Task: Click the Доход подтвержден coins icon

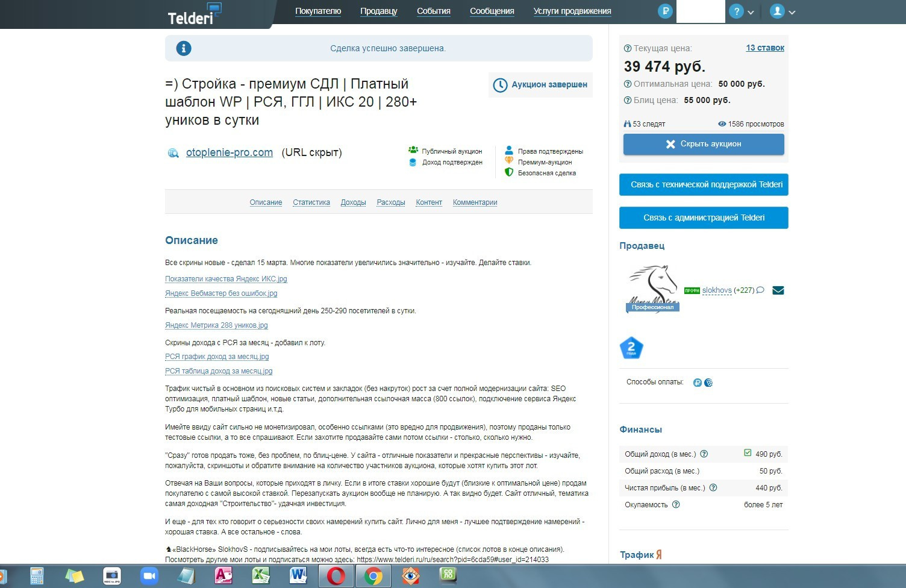Action: [x=413, y=162]
